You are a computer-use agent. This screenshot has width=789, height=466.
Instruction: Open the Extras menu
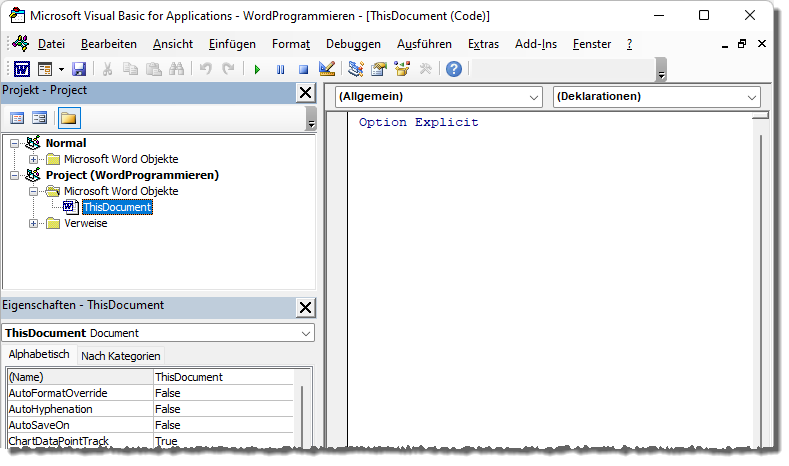tap(483, 44)
